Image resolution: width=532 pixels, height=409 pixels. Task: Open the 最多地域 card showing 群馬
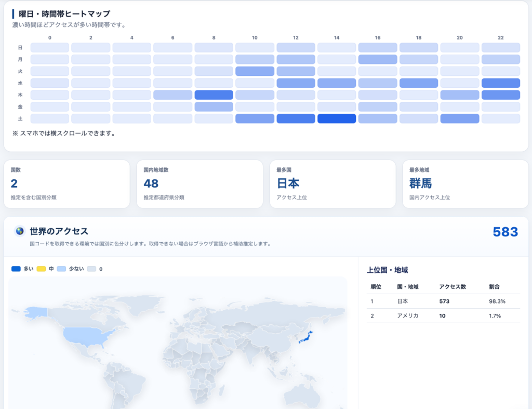coord(465,184)
